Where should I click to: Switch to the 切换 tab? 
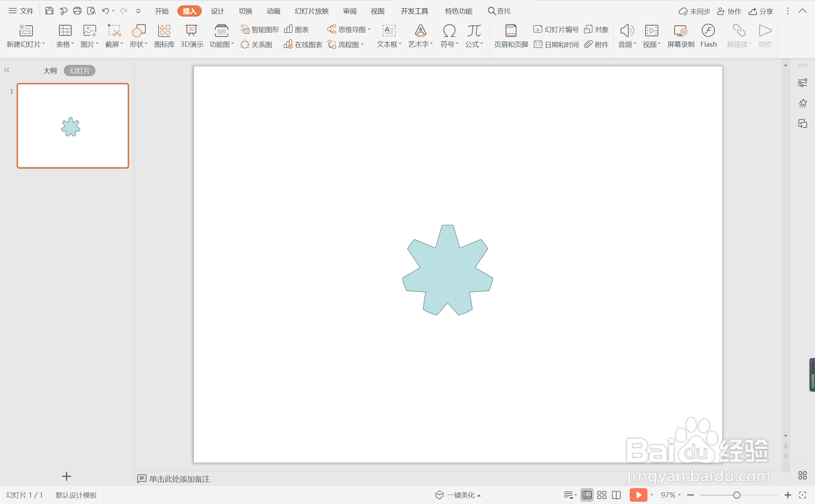pos(245,11)
